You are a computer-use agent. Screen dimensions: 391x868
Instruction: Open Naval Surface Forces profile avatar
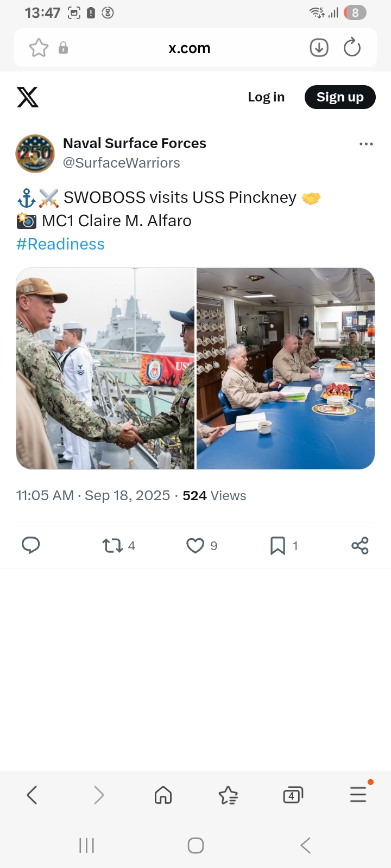(x=35, y=153)
